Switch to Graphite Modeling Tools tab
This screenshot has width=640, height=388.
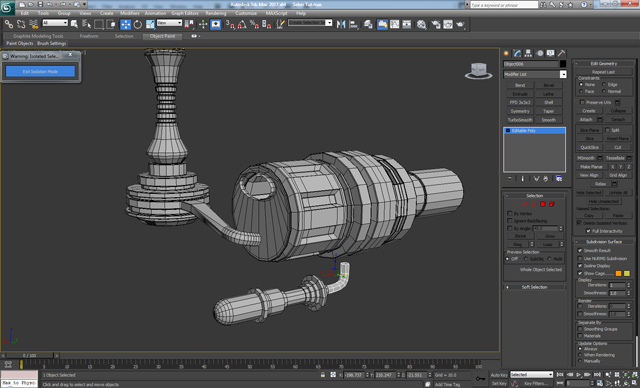(38, 36)
